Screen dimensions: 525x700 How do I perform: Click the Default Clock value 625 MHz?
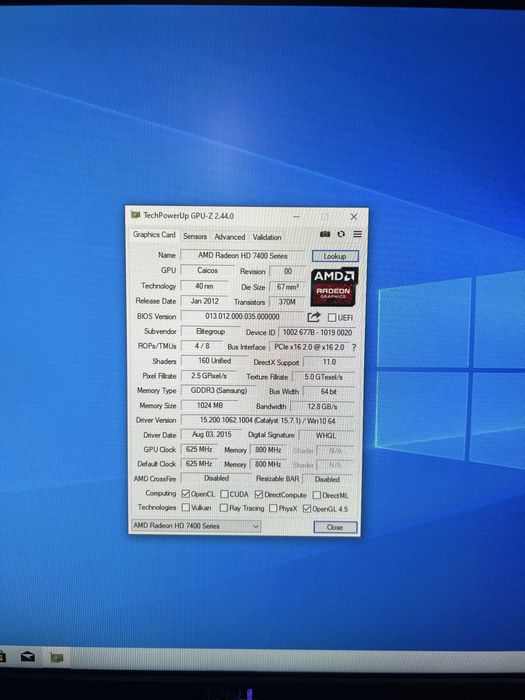(x=199, y=464)
